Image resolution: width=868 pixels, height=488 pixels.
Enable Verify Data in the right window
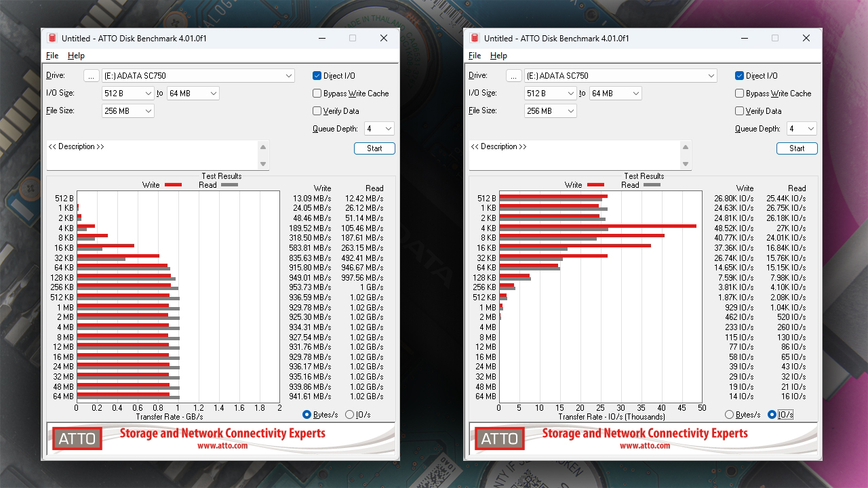tap(739, 111)
